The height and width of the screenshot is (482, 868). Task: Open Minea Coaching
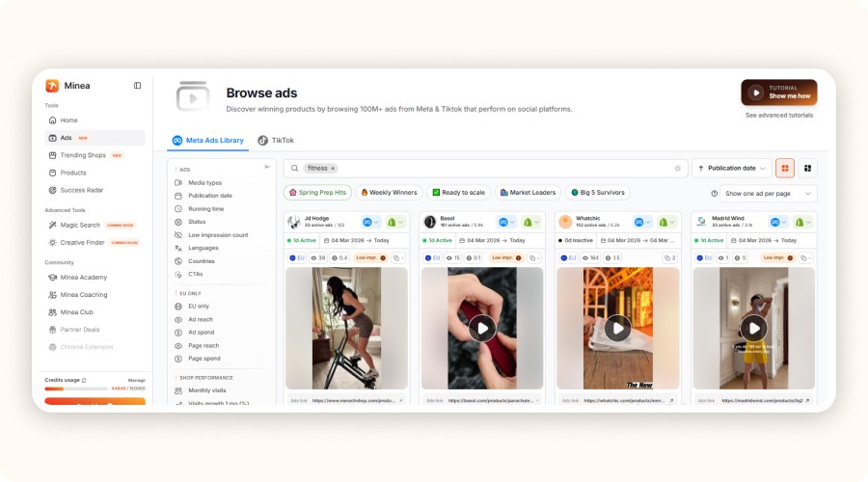click(95, 295)
